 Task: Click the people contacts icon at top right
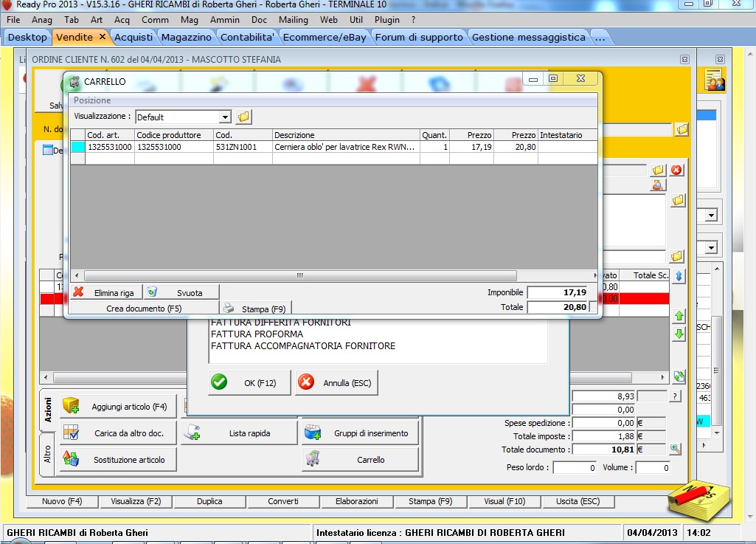click(714, 80)
